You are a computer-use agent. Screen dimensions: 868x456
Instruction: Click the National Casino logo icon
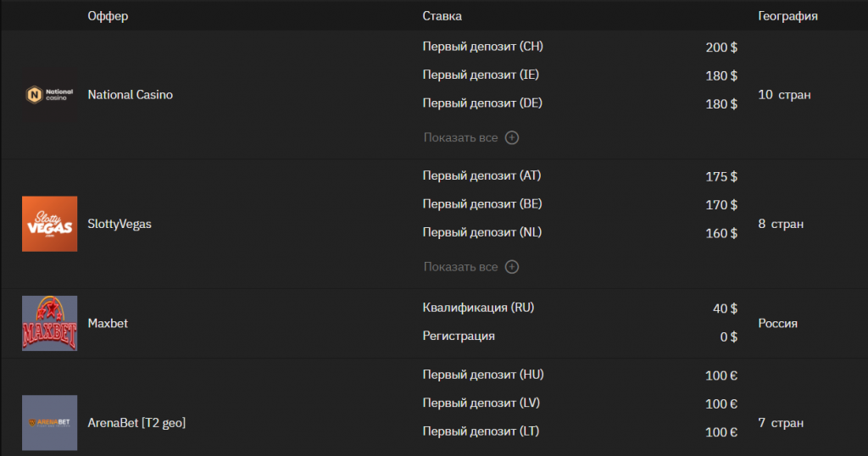point(50,95)
